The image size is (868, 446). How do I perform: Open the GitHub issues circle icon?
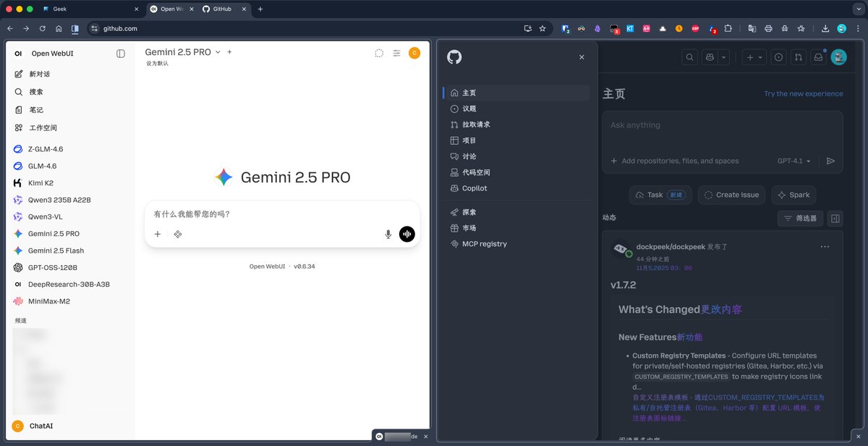[x=778, y=57]
